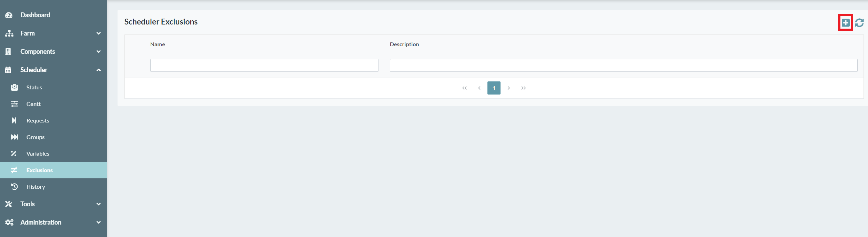Click the Requests sidebar icon

14,120
